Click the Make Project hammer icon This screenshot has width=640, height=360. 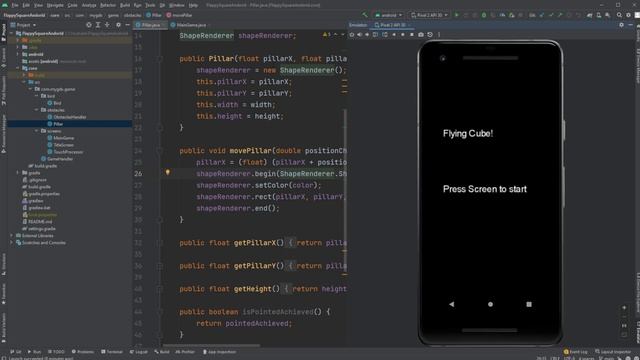[365, 15]
